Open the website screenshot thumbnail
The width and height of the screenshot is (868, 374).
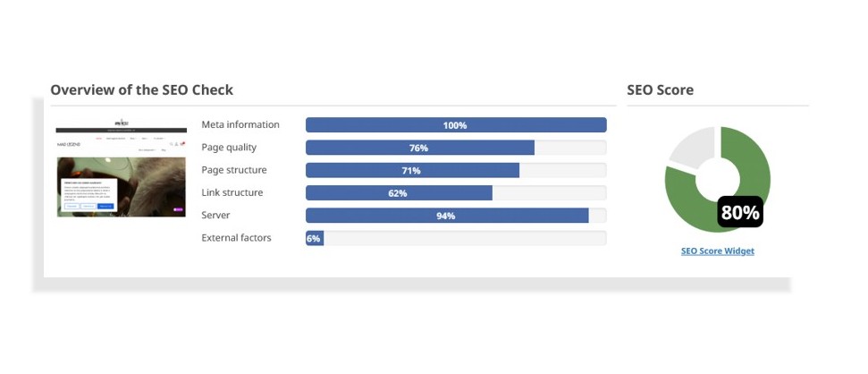pyautogui.click(x=122, y=166)
